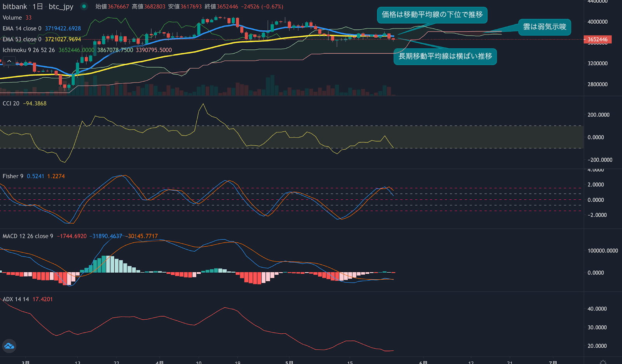
Task: Hide the EMA 14 moving average
Action: pos(21,28)
